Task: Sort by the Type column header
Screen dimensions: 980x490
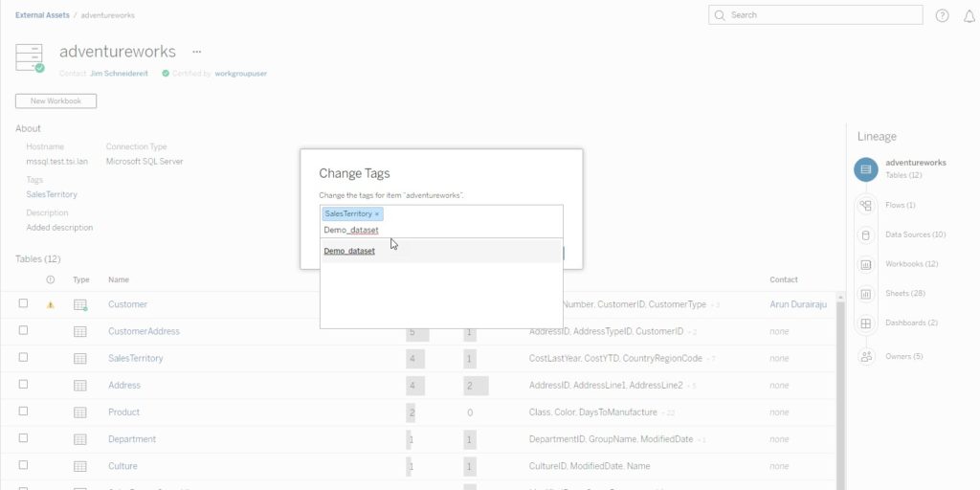Action: click(81, 280)
